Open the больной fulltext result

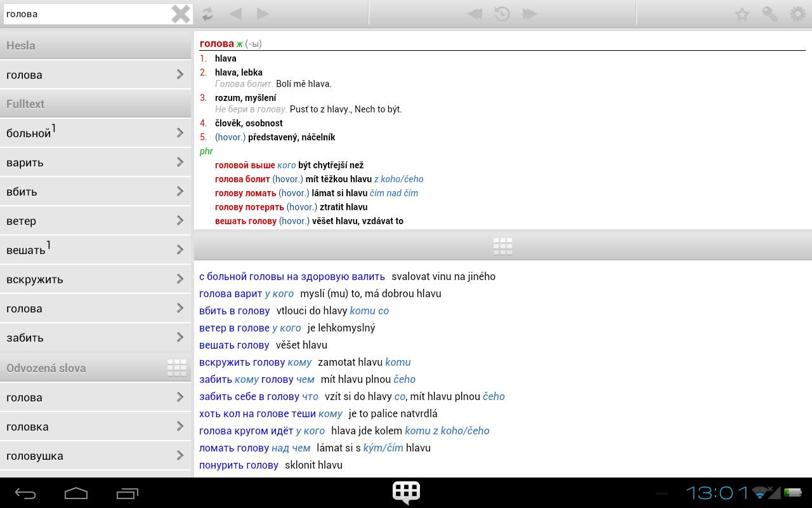95,133
